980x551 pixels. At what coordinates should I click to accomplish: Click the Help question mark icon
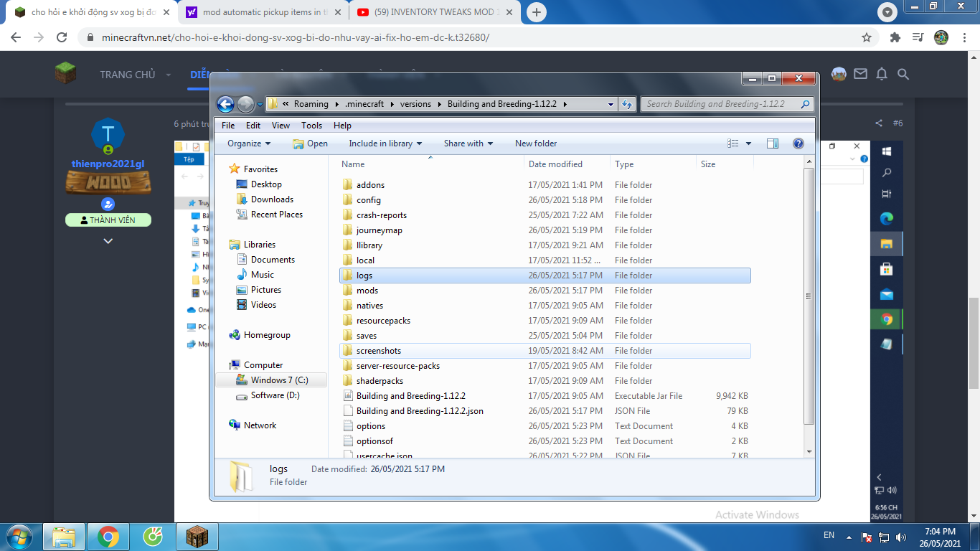[x=798, y=143]
